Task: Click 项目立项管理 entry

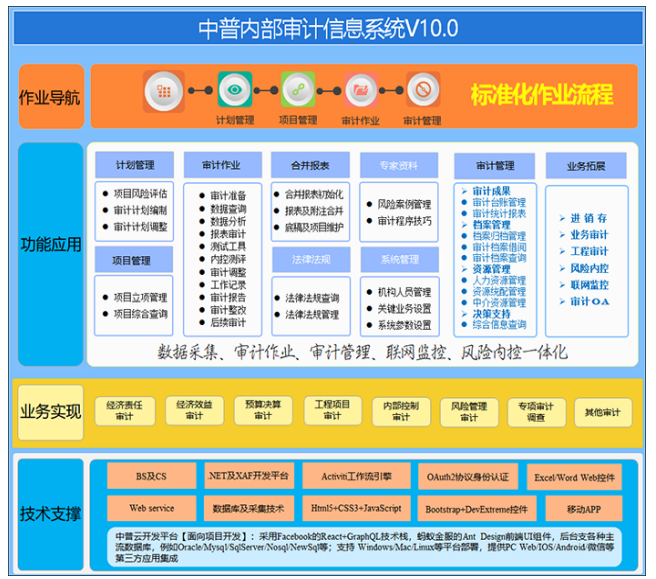Action: tap(140, 297)
